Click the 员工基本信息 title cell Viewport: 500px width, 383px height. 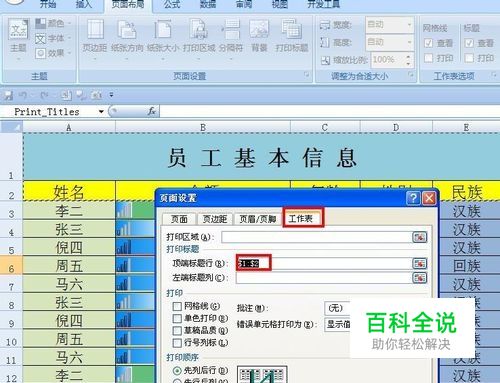[262, 157]
